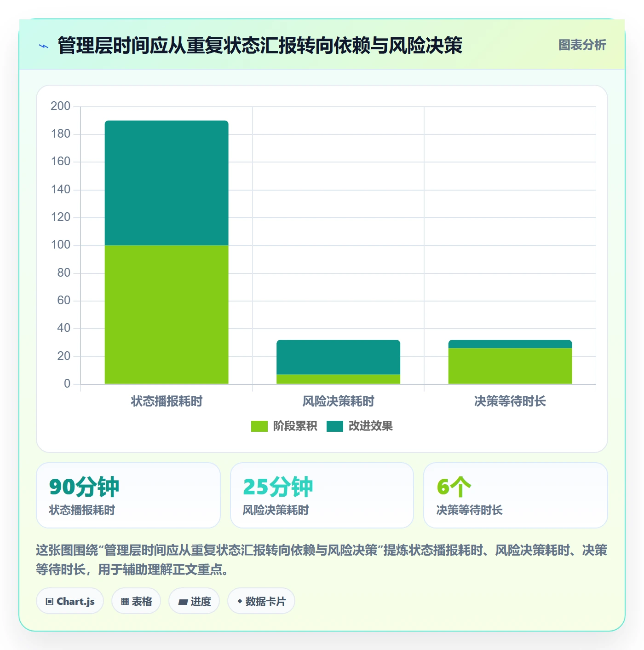Click the 数据卡片 chip diamond icon
The width and height of the screenshot is (644, 650).
(x=240, y=601)
